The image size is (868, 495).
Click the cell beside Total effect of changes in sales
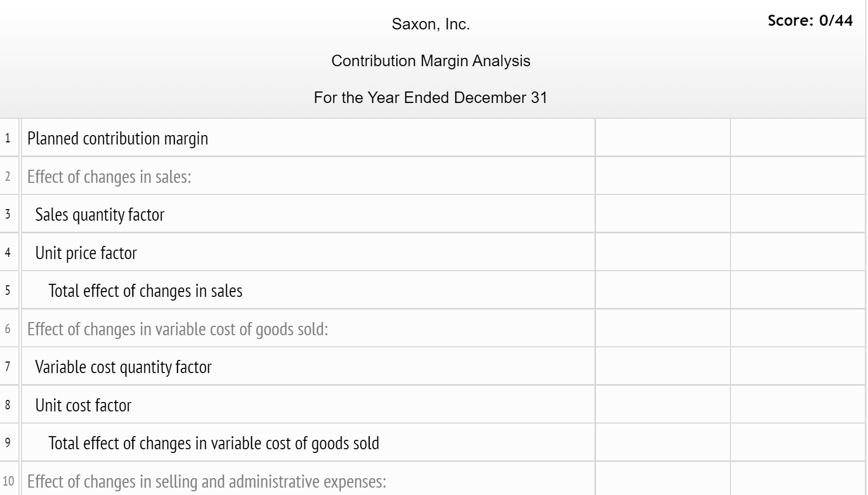coord(663,291)
